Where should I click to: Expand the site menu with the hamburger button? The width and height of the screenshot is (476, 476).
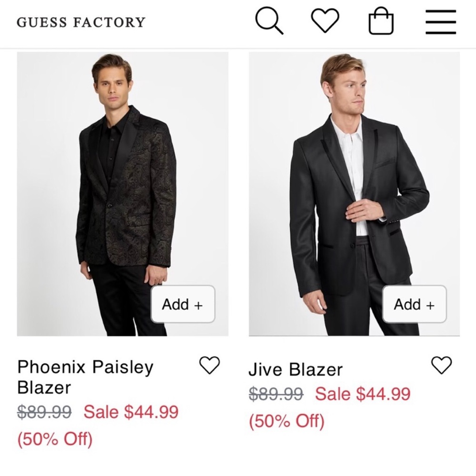pos(440,21)
